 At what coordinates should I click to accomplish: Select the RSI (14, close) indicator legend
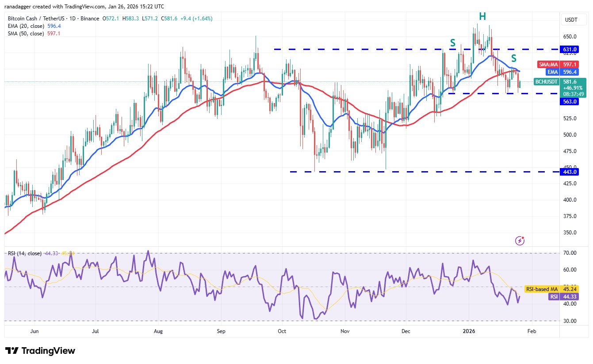(25, 253)
